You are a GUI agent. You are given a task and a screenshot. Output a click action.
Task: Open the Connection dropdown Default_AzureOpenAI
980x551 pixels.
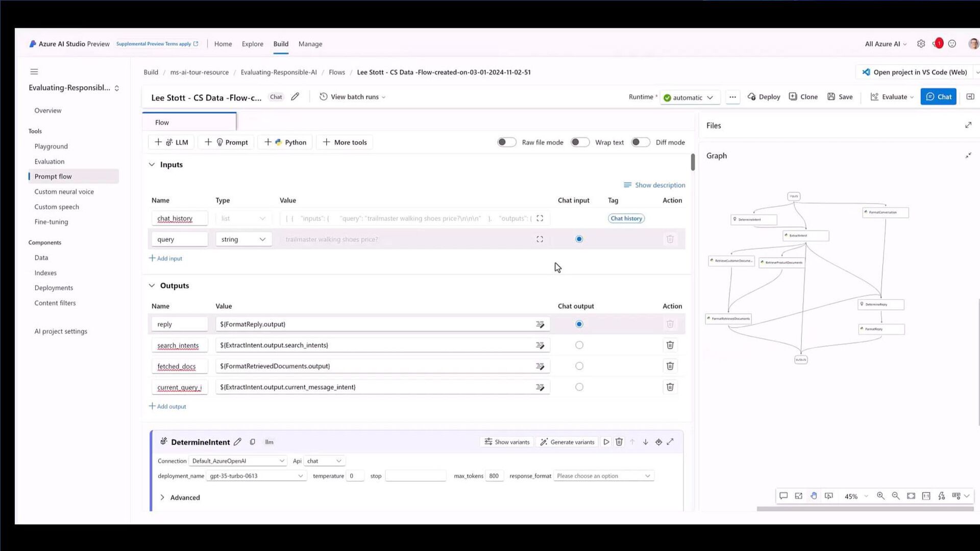point(238,461)
